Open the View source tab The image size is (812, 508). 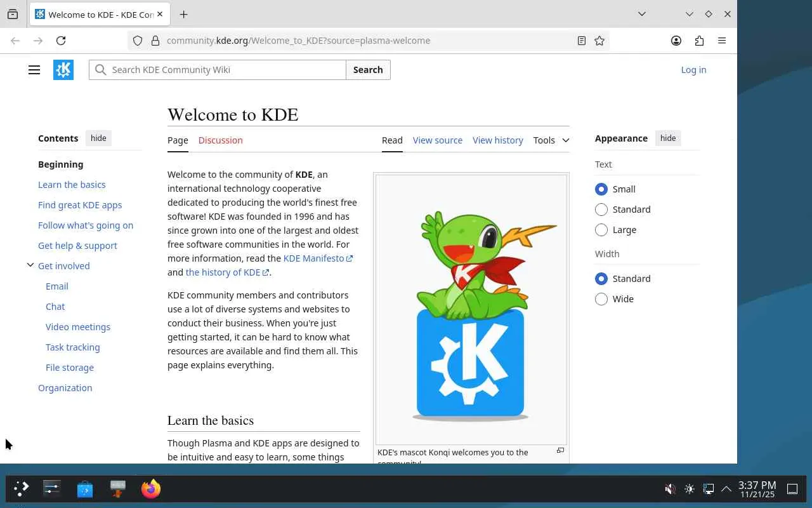tap(438, 140)
